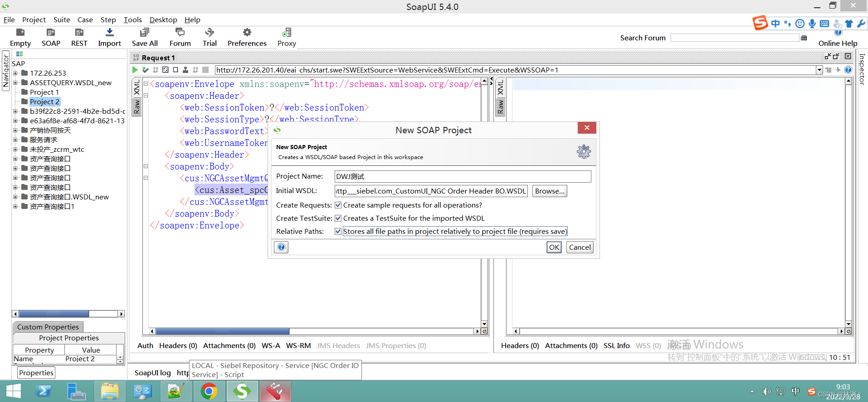868x402 pixels.
Task: Switch to the Auth tab
Action: point(145,346)
